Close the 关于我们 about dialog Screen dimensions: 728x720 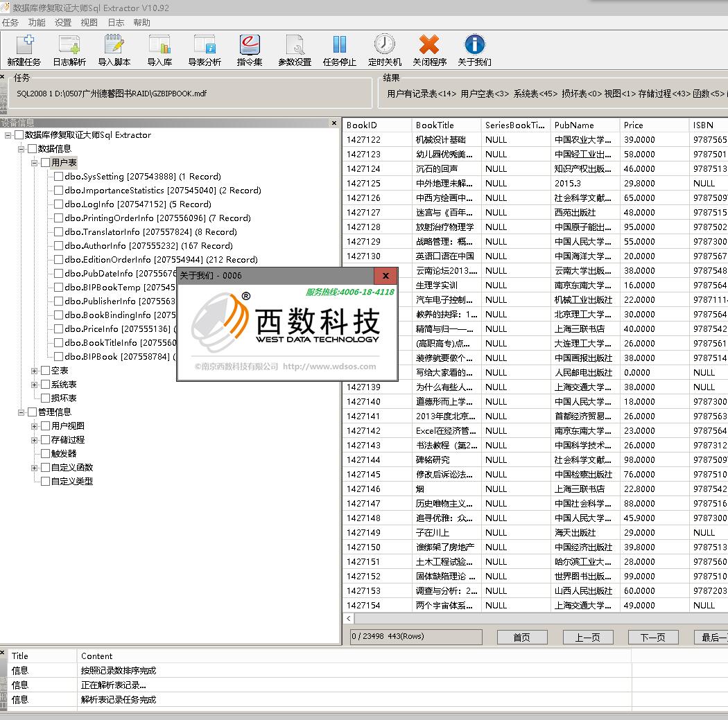[x=385, y=276]
